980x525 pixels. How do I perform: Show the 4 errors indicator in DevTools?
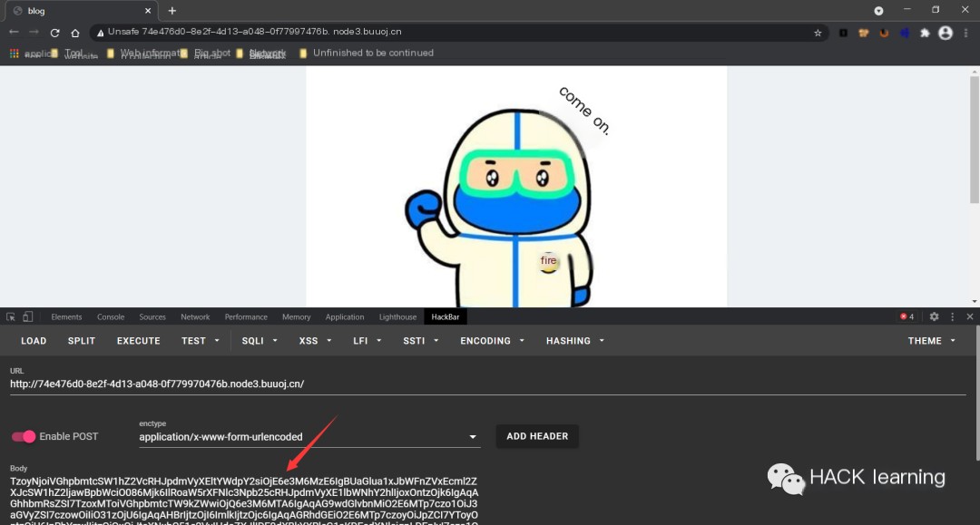tap(906, 316)
